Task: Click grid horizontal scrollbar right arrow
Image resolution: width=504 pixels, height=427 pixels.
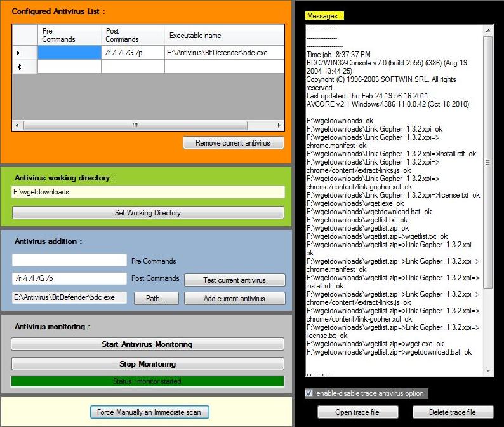Action: point(279,125)
